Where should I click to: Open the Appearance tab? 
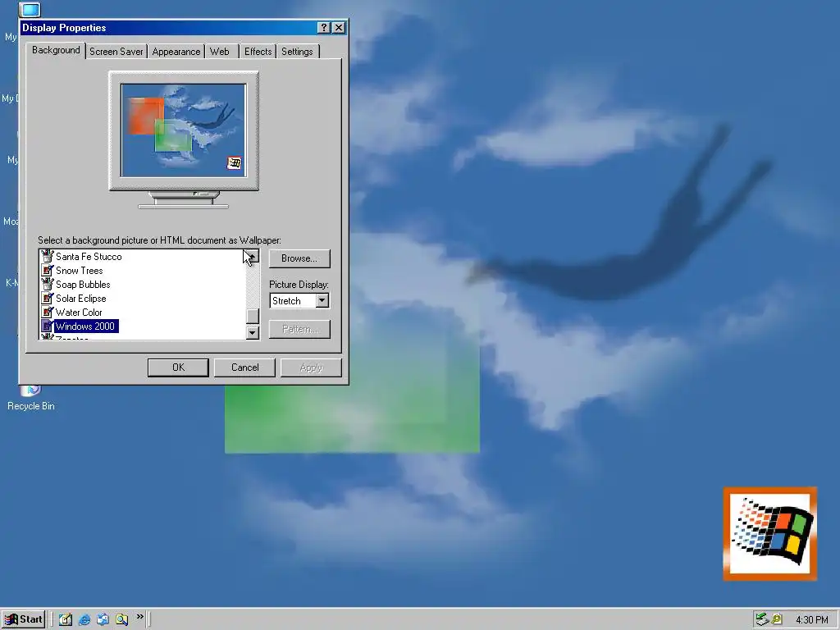point(176,52)
